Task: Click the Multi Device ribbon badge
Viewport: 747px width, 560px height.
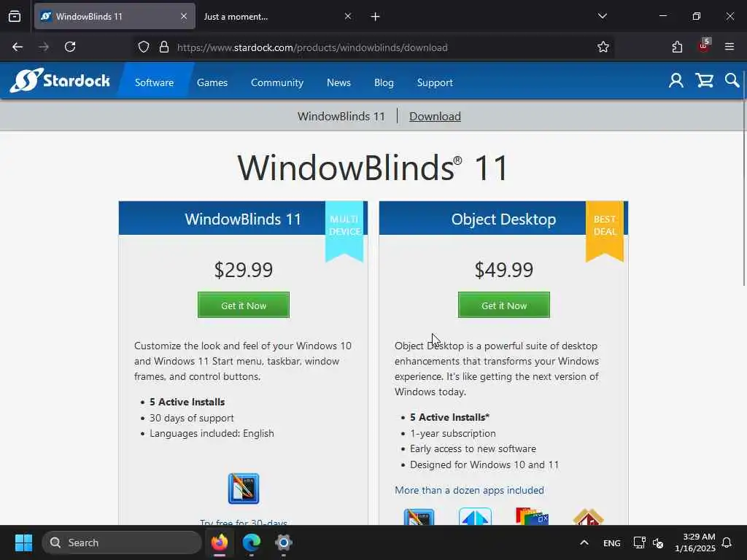Action: [x=344, y=230]
